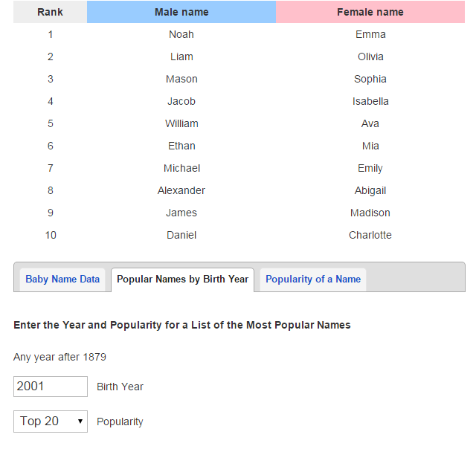This screenshot has height=449, width=476.
Task: Click the Birth Year label
Action: point(120,387)
